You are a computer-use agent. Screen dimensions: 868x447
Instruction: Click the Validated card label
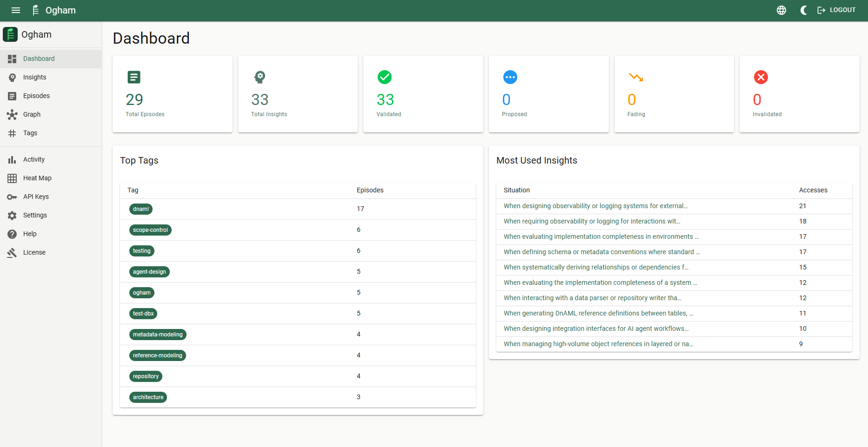389,114
